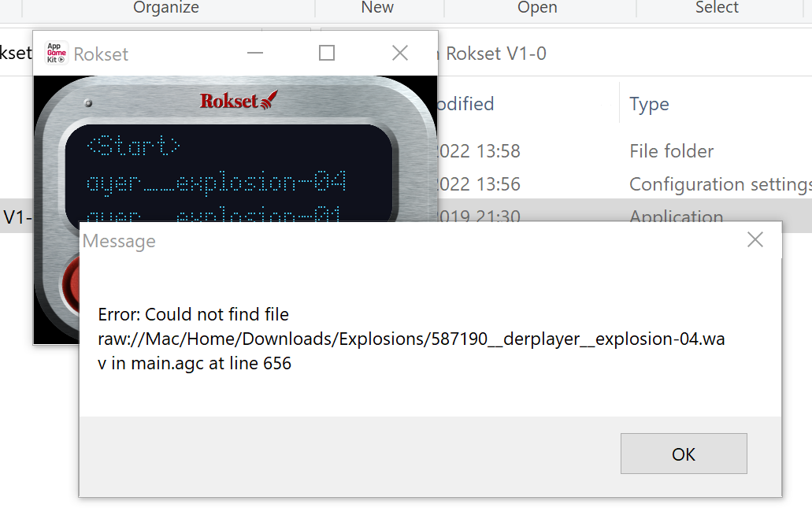The width and height of the screenshot is (812, 526).
Task: Click the red round button on Rokset device
Action: [x=70, y=285]
